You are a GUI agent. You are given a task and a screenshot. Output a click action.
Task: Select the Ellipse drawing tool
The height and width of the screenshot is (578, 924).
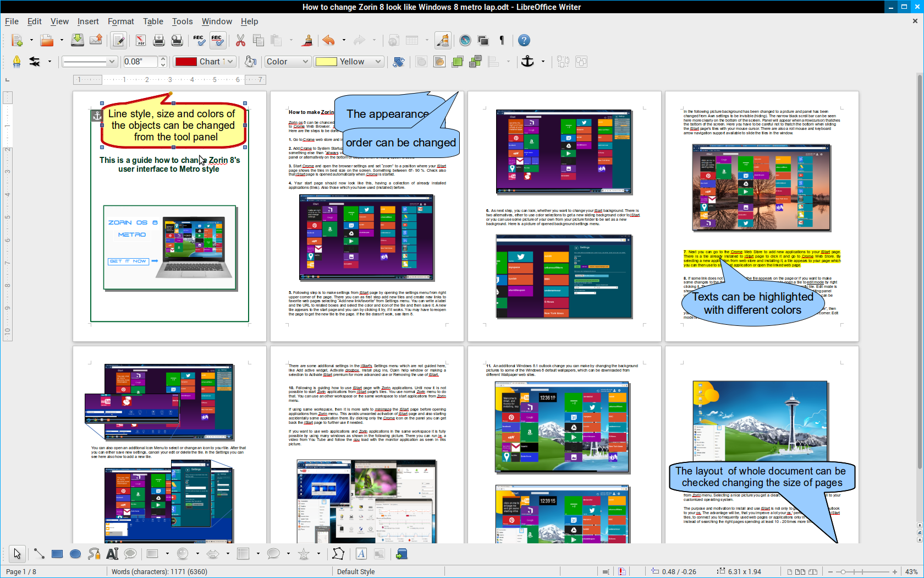point(75,554)
